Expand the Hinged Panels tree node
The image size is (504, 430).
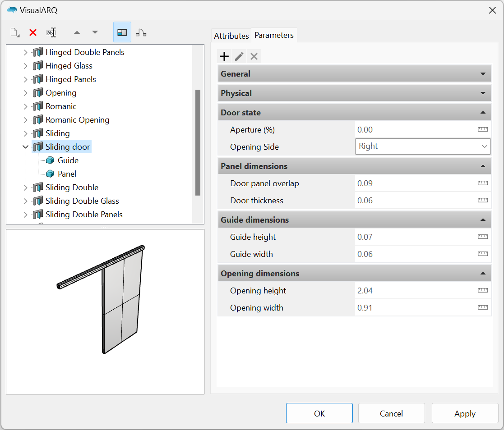pos(25,79)
